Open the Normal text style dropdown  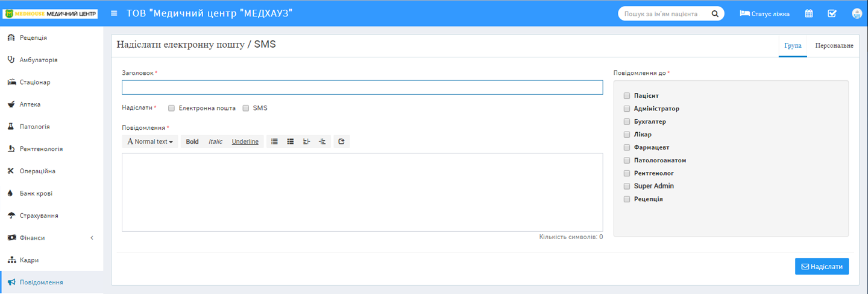[150, 142]
